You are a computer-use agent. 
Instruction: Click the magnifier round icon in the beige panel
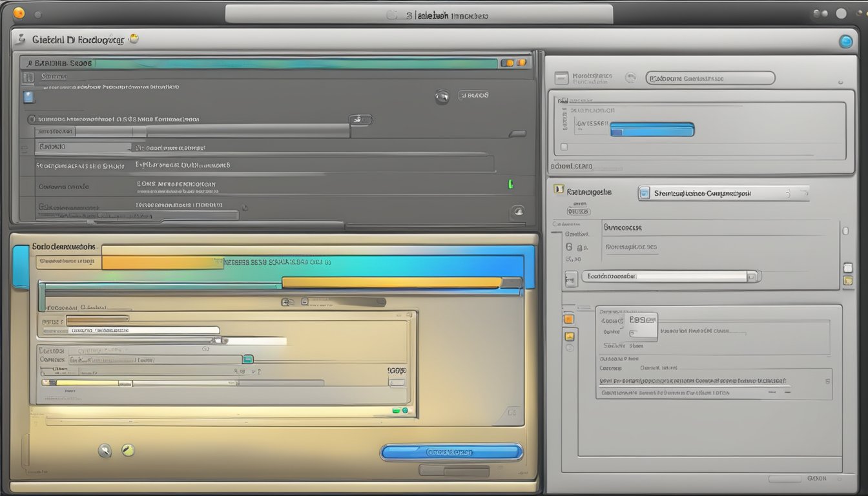(105, 451)
